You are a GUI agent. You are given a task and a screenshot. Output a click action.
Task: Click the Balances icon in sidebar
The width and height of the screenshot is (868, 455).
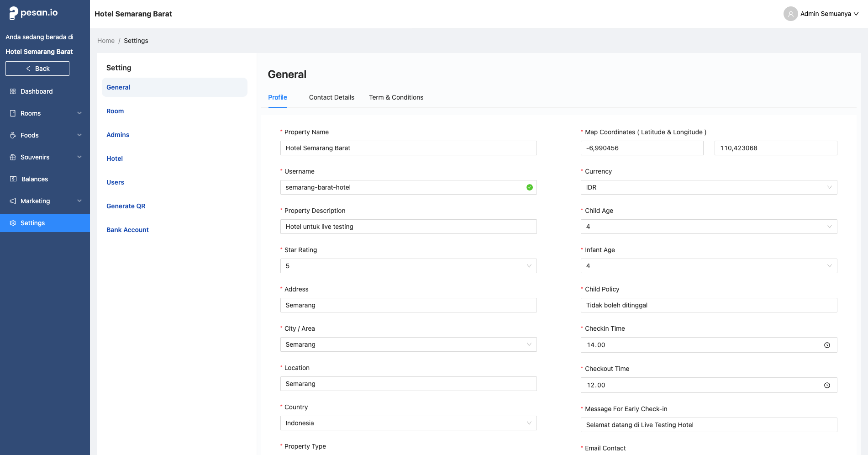coord(13,179)
